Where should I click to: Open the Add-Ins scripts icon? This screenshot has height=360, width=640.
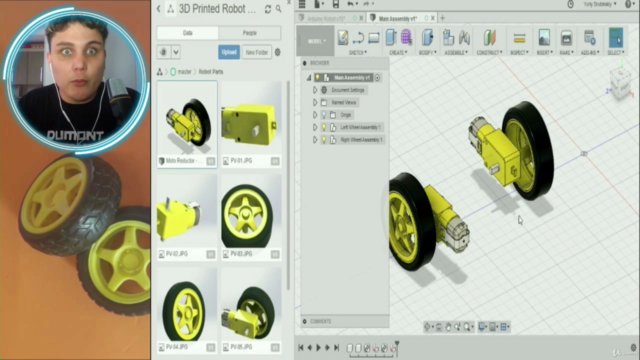pyautogui.click(x=590, y=38)
